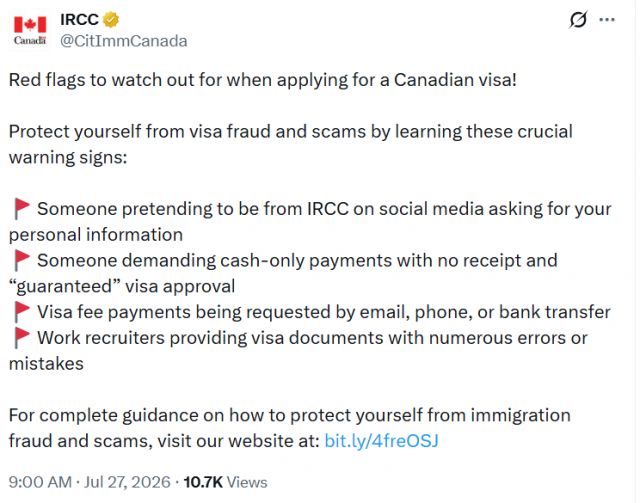640x503 pixels.
Task: Click 'Someone demanding cash-only payments' bullet text
Action: point(283,273)
